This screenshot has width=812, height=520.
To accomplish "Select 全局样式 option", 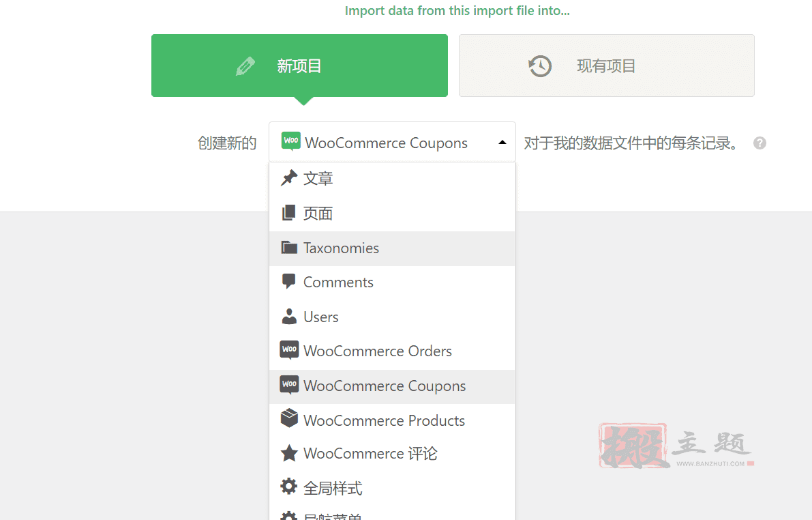I will pyautogui.click(x=392, y=488).
